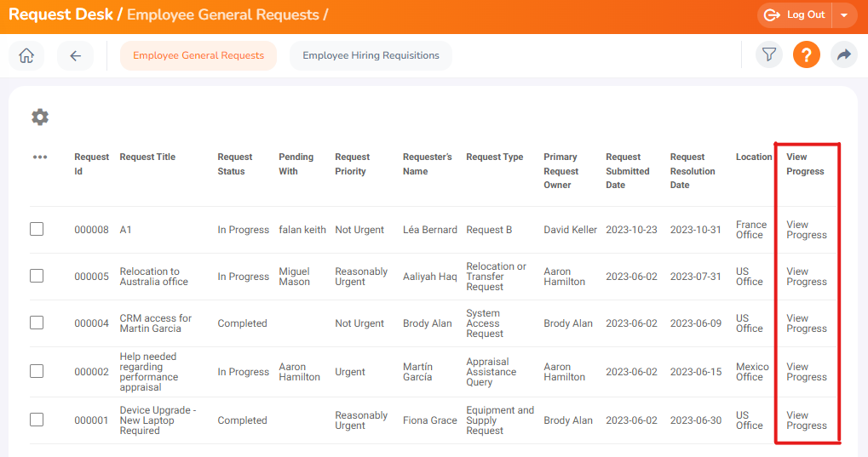Screen dimensions: 868x457
Task: Click the back arrow button
Action: click(x=75, y=55)
